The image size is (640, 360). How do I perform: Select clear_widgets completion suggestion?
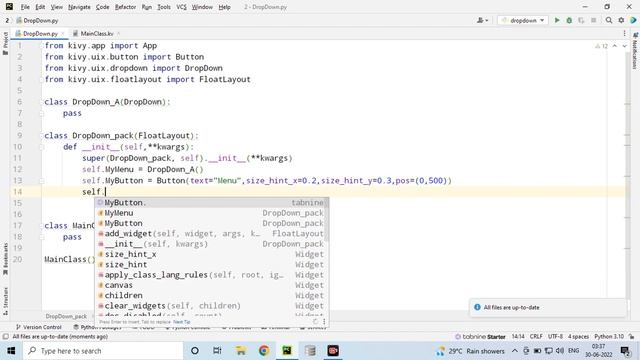pos(211,306)
